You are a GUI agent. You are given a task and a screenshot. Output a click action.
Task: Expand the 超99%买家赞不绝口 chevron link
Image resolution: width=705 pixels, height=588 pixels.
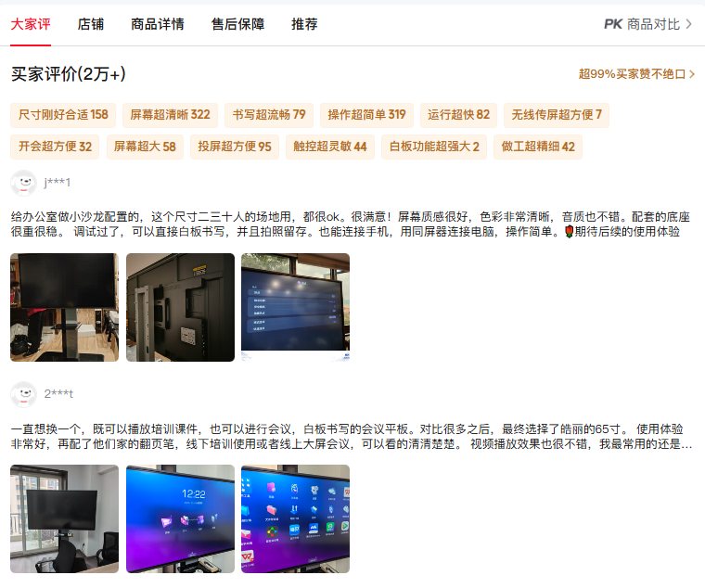[x=636, y=74]
